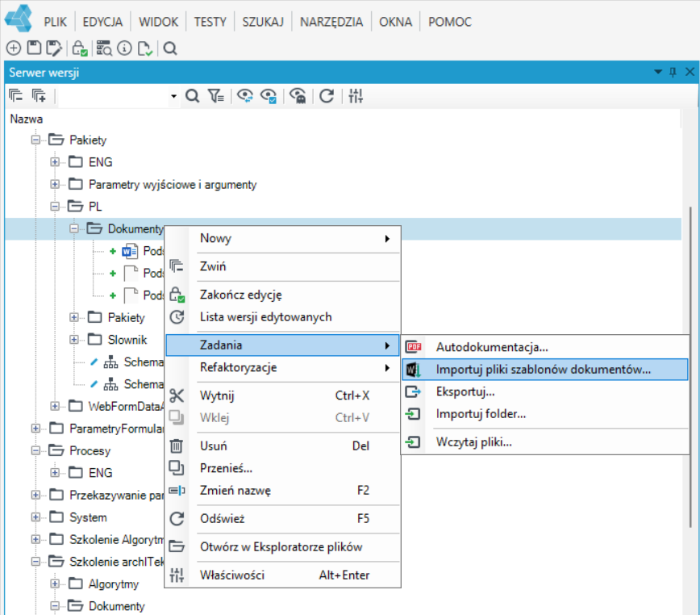Toggle the eye with ghost icon
Image resolution: width=700 pixels, height=615 pixels.
pyautogui.click(x=298, y=95)
